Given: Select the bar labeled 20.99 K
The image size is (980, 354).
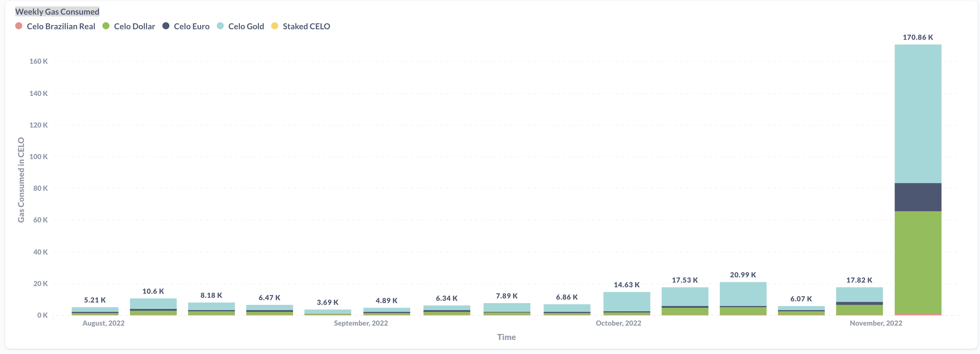Looking at the screenshot, I should (x=743, y=299).
